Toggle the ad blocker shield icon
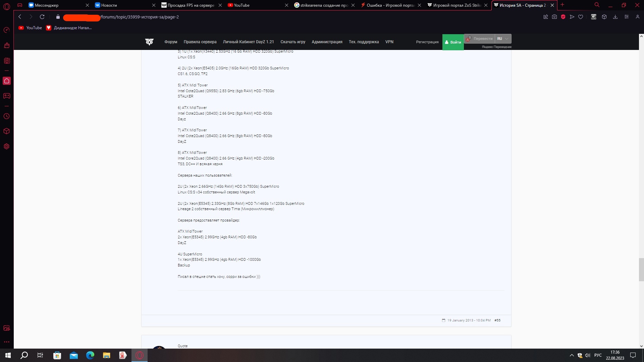 pos(563,17)
